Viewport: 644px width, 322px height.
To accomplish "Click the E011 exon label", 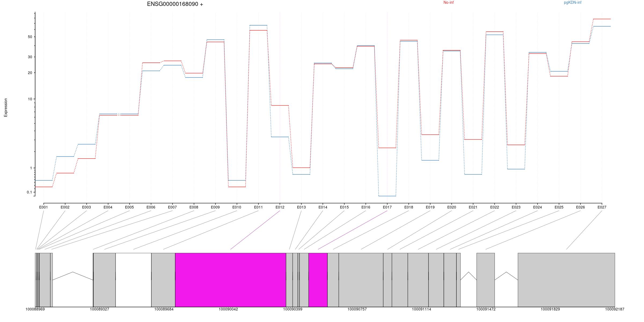I will [258, 207].
